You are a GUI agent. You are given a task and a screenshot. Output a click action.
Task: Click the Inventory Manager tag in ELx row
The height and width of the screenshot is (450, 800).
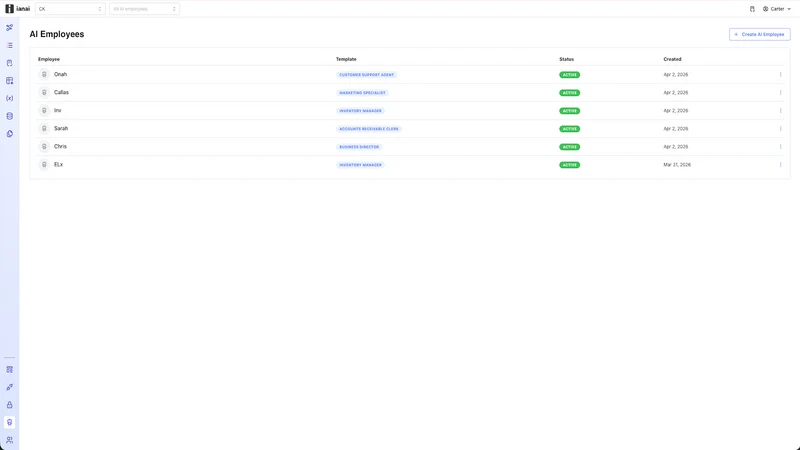(x=360, y=165)
